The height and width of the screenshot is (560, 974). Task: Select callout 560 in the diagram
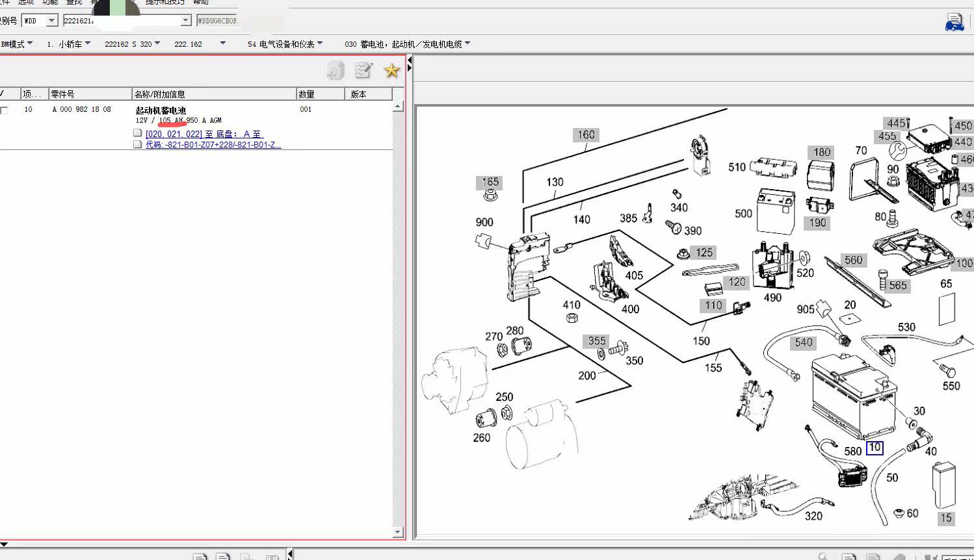(853, 261)
